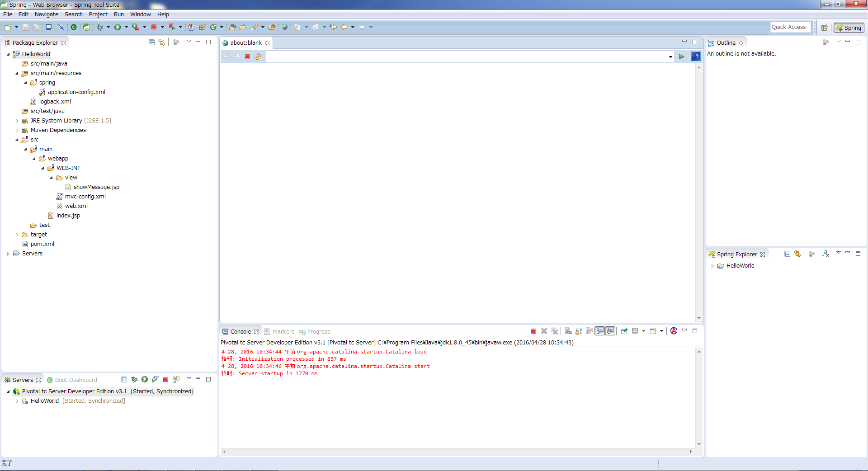Image resolution: width=868 pixels, height=471 pixels.
Task: Stop the server in Servers view
Action: [165, 380]
